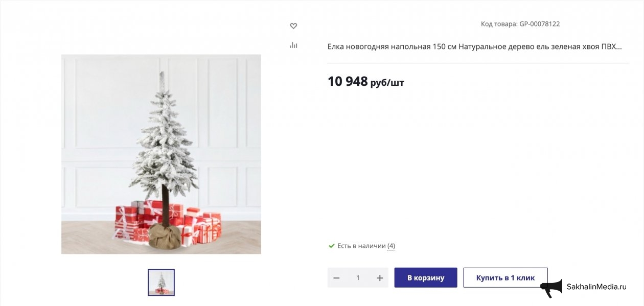Click the stock count link "(4)"
Screen dimensions: 644x306
pos(391,246)
